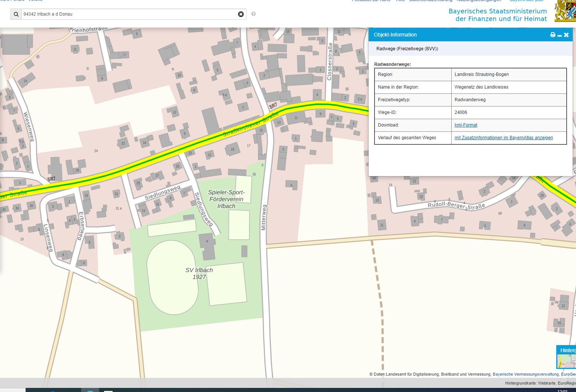This screenshot has width=576, height=392.
Task: Click the Wege-ID value 24006
Action: click(461, 112)
